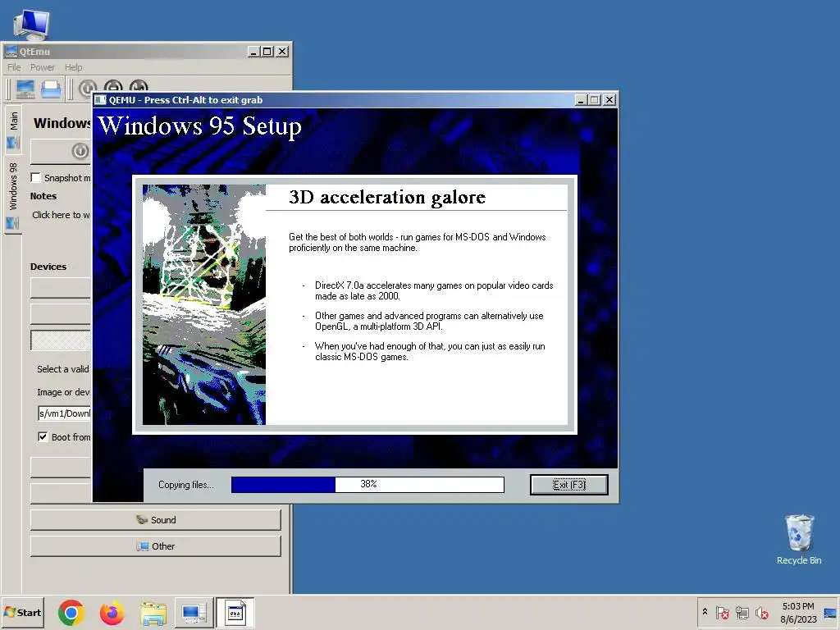This screenshot has height=630, width=840.
Task: Click the image path input field in QtEmu
Action: coord(64,413)
